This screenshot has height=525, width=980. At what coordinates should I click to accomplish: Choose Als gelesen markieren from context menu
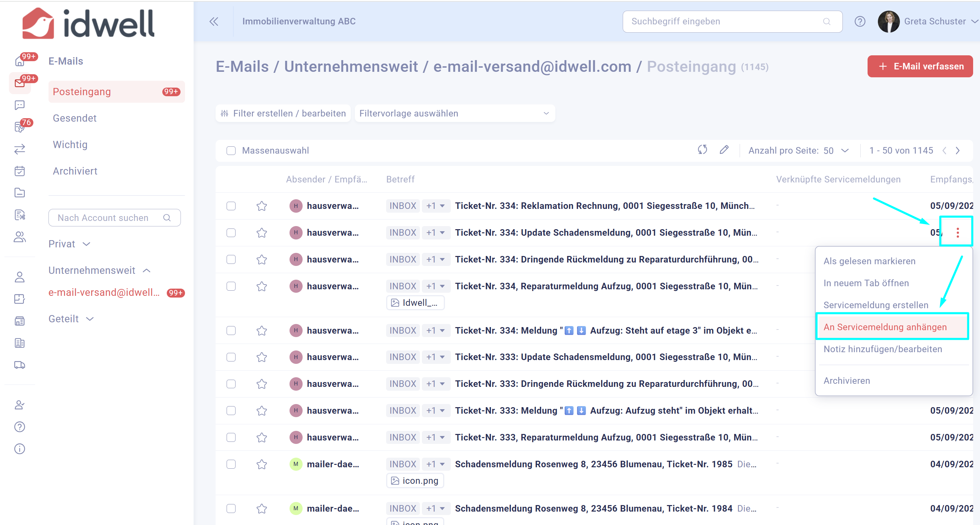869,261
